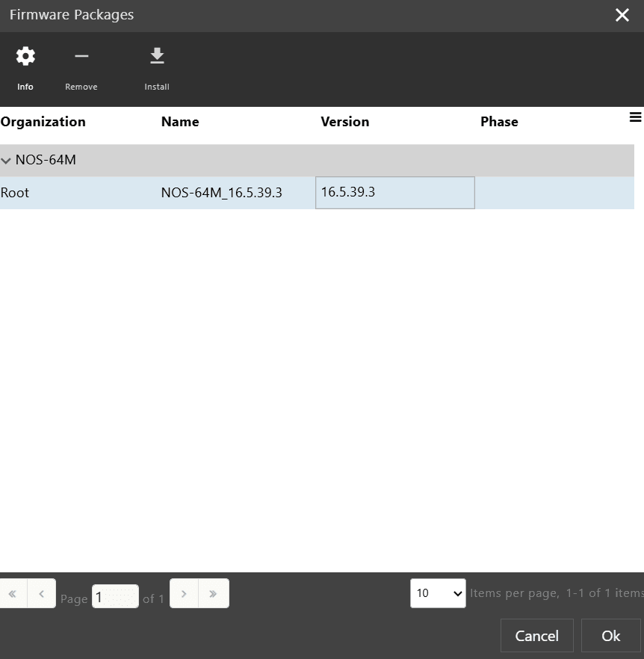Jump to the last page
644x659 pixels.
pyautogui.click(x=214, y=594)
